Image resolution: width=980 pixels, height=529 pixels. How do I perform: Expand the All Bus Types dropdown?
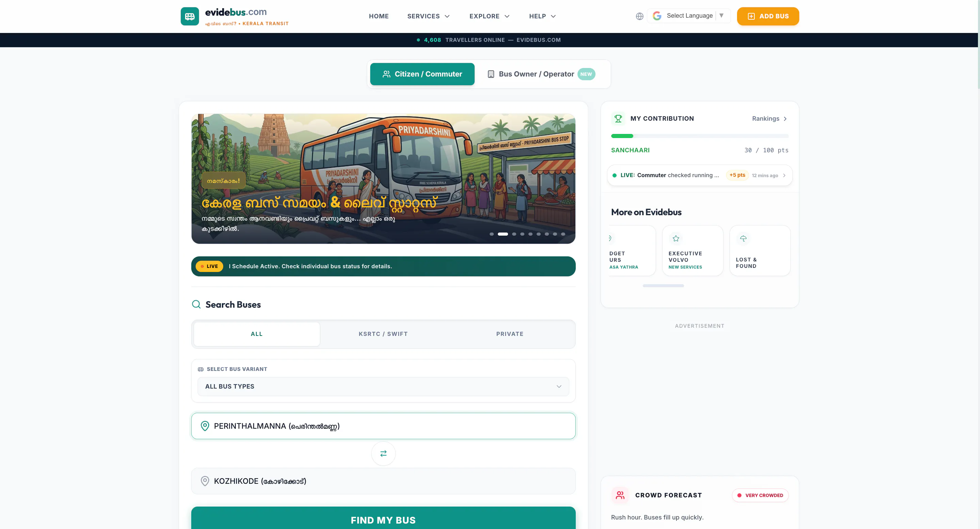click(383, 387)
